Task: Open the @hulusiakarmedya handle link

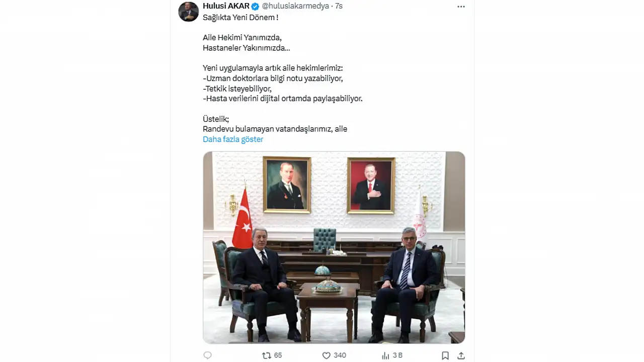Action: (x=295, y=6)
